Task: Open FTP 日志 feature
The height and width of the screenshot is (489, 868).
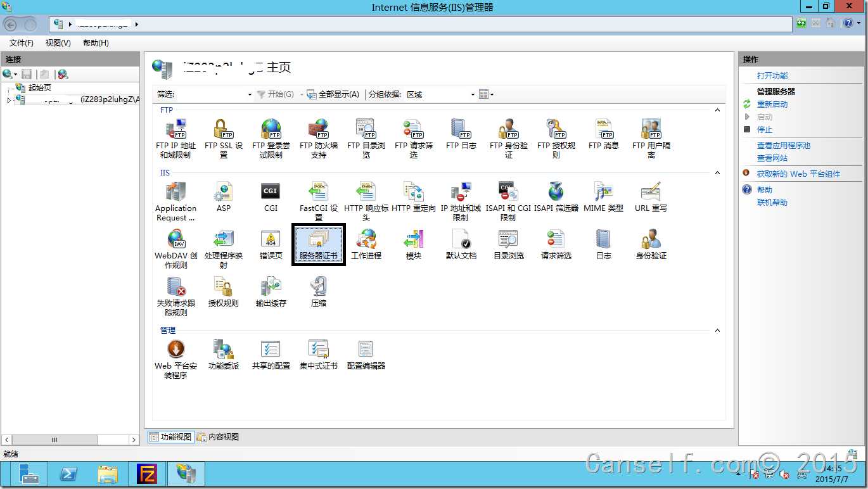Action: 461,134
